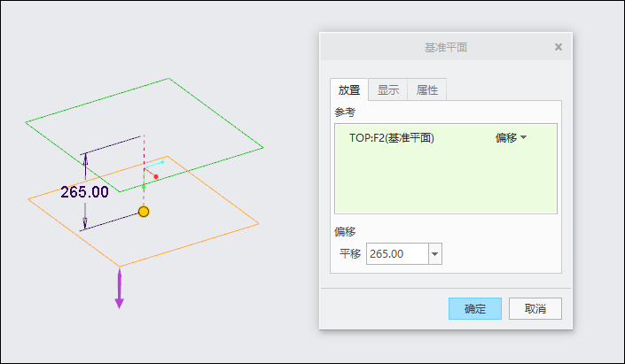Viewport: 625px width, 364px height.
Task: Click the green downward axis arrow
Action: point(144,186)
